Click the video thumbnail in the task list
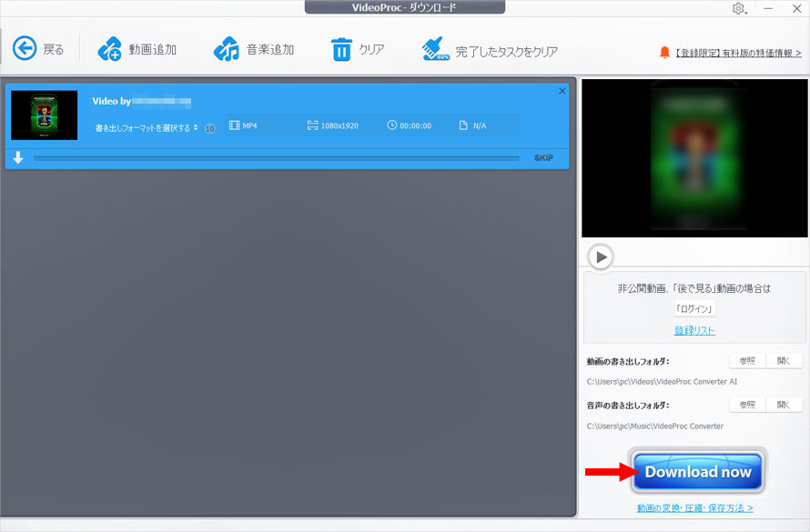Image resolution: width=810 pixels, height=532 pixels. click(x=44, y=115)
